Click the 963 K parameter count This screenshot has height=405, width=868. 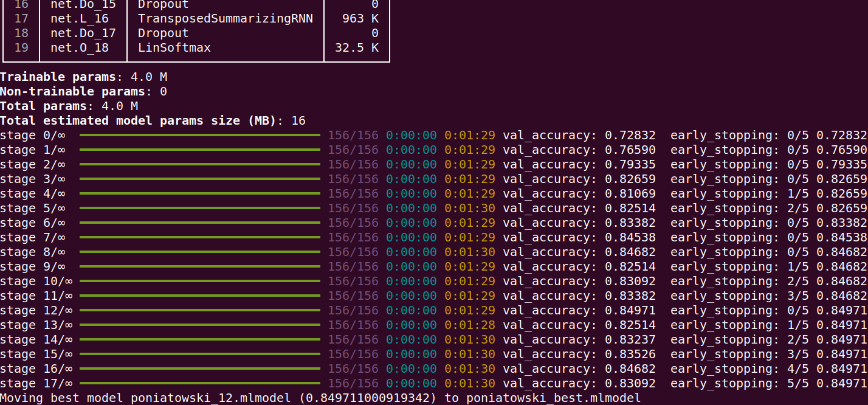(x=360, y=18)
